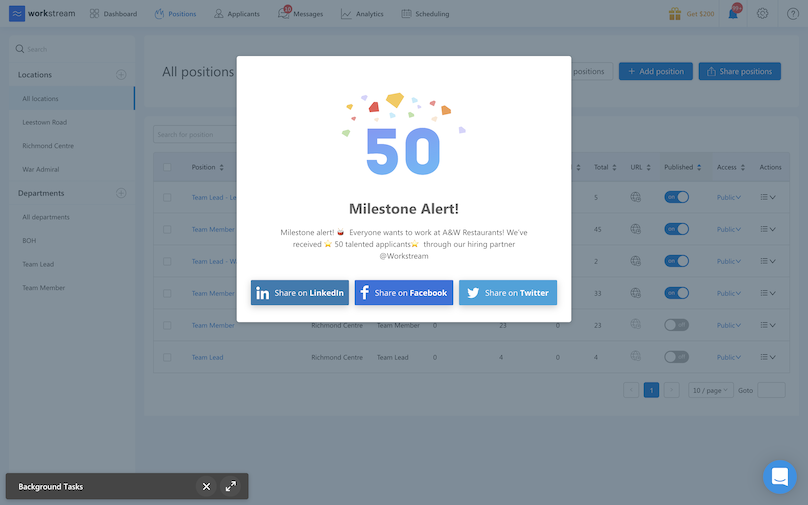Enable published switch for last Team Lead row
Viewport: 808px width, 505px height.
[676, 357]
